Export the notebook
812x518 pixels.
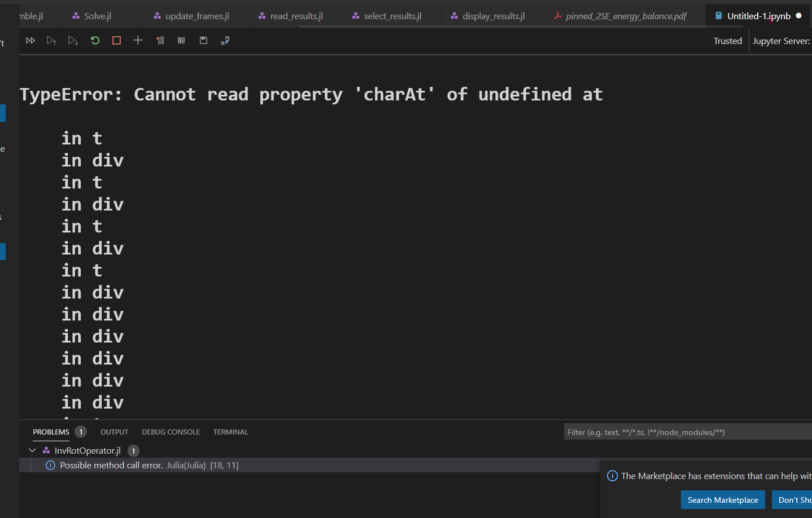coord(225,40)
